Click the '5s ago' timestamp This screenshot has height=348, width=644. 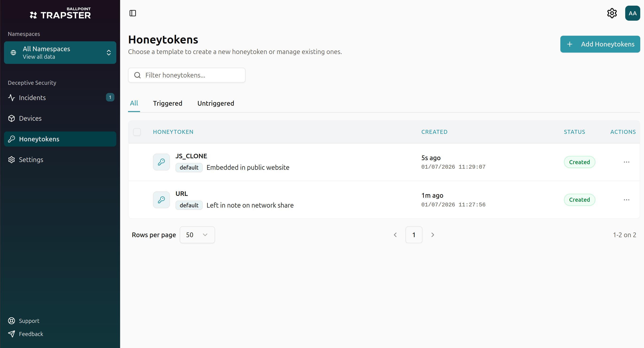(x=431, y=158)
